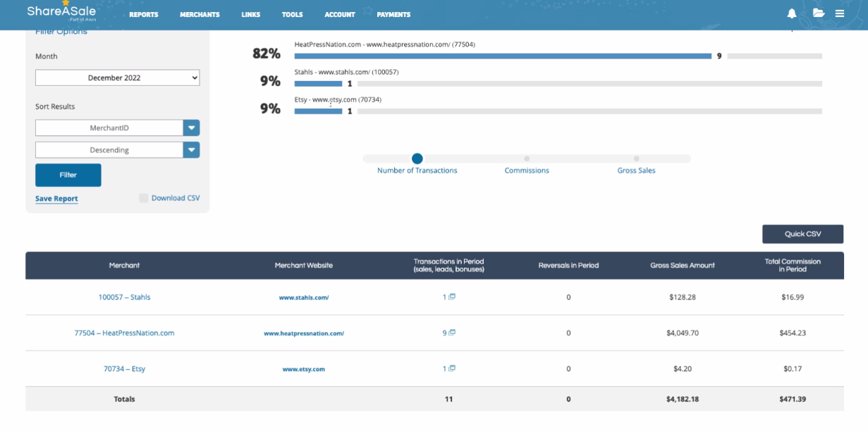
Task: Click the 82% percentage label
Action: tap(267, 54)
